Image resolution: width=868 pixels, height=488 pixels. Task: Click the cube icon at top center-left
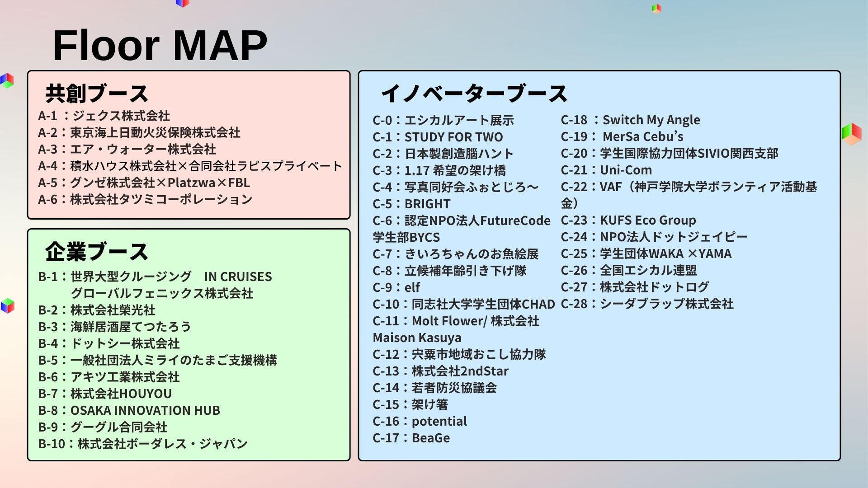[182, 3]
